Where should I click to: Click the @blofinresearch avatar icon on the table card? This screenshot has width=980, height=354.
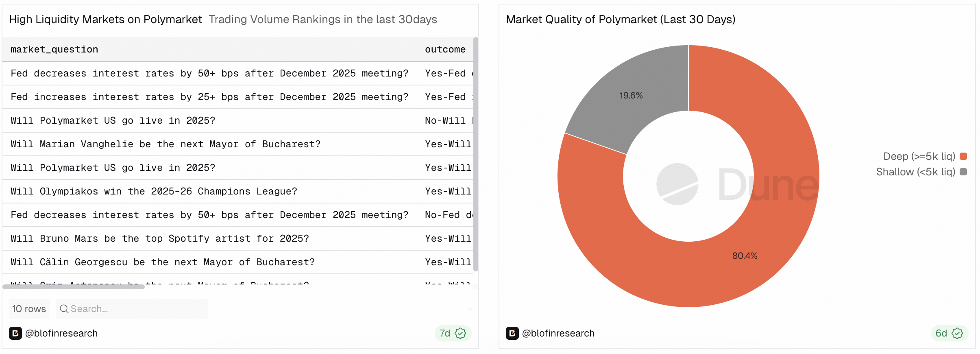(16, 333)
